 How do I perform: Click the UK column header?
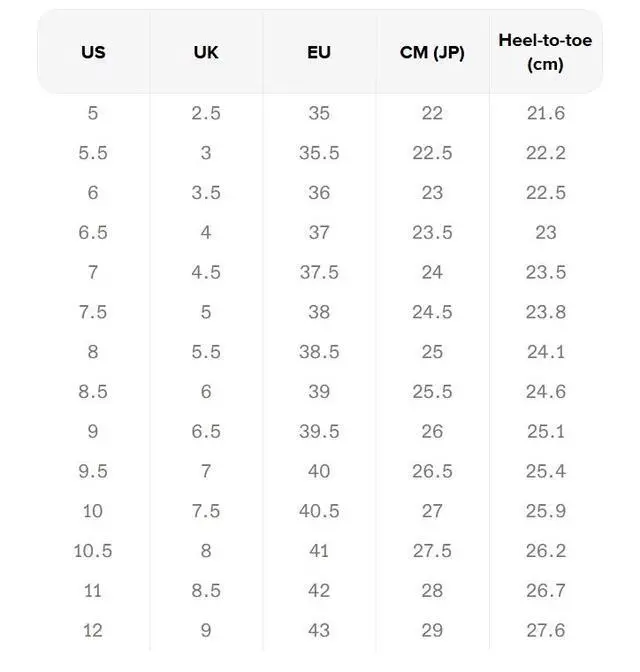[x=206, y=53]
